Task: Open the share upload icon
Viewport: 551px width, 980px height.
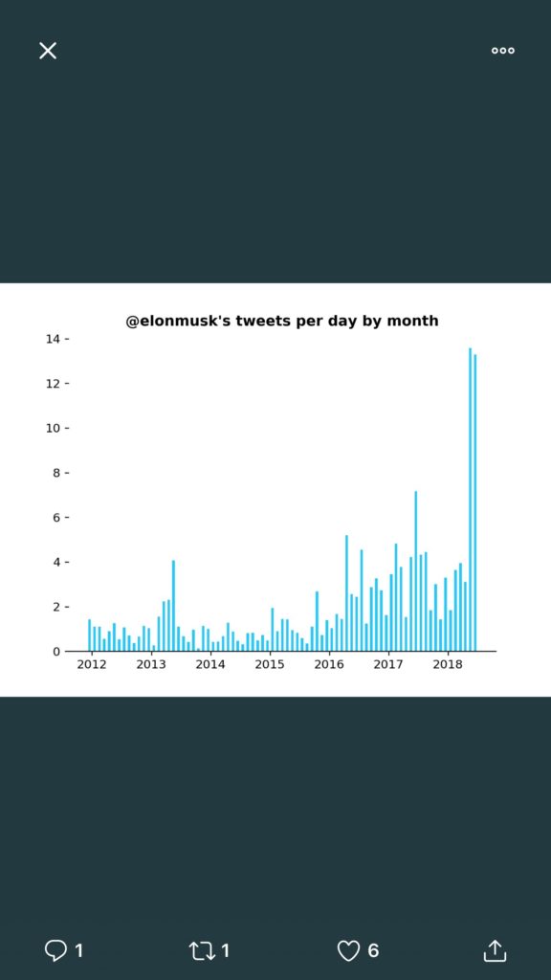Action: click(494, 950)
